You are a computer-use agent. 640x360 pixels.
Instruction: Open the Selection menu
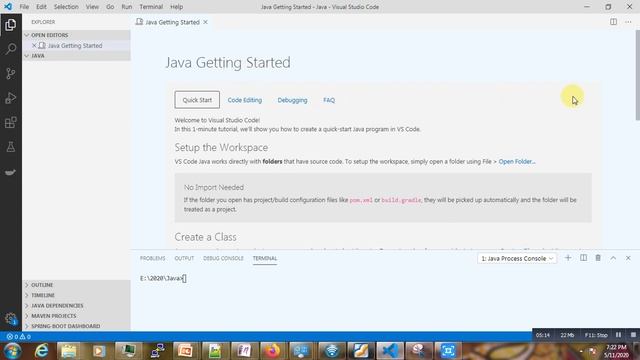click(66, 7)
